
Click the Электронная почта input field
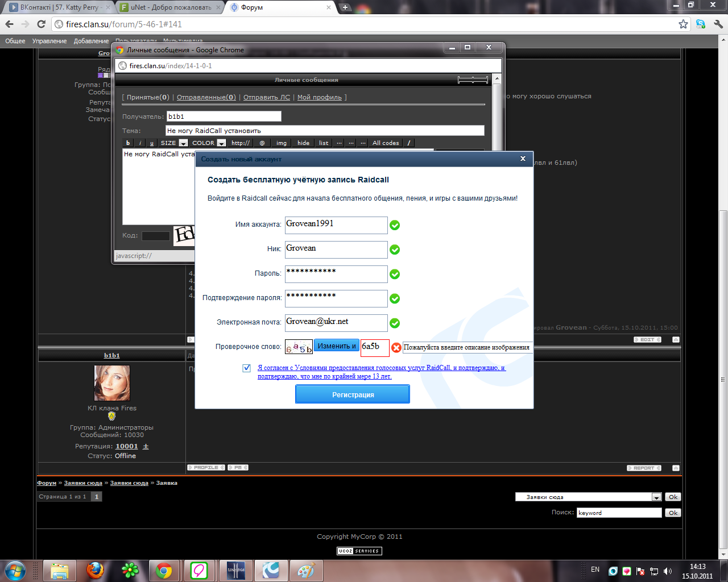point(336,323)
